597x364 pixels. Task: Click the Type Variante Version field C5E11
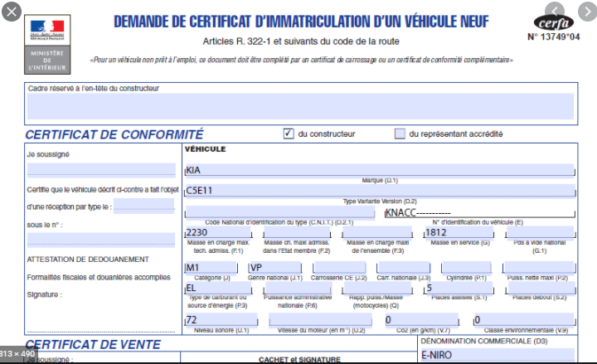pyautogui.click(x=380, y=191)
